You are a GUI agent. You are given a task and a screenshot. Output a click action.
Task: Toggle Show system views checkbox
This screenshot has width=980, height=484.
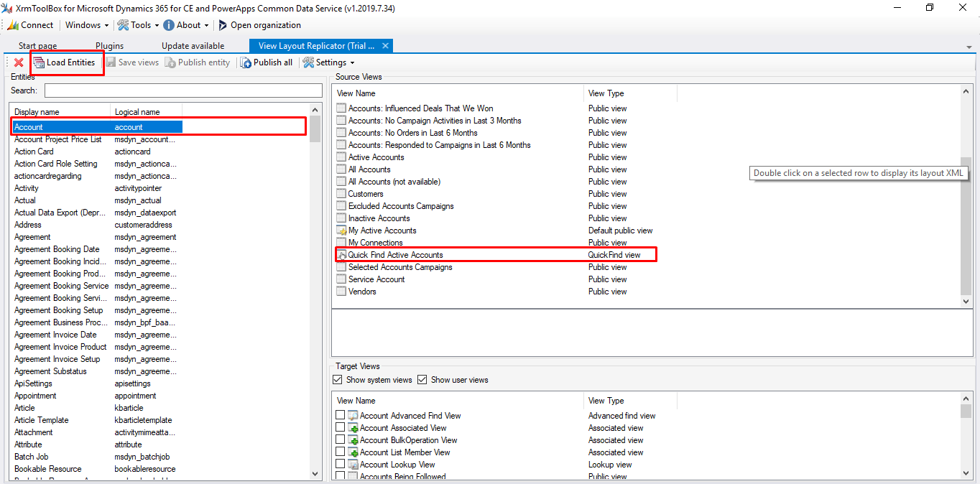338,380
